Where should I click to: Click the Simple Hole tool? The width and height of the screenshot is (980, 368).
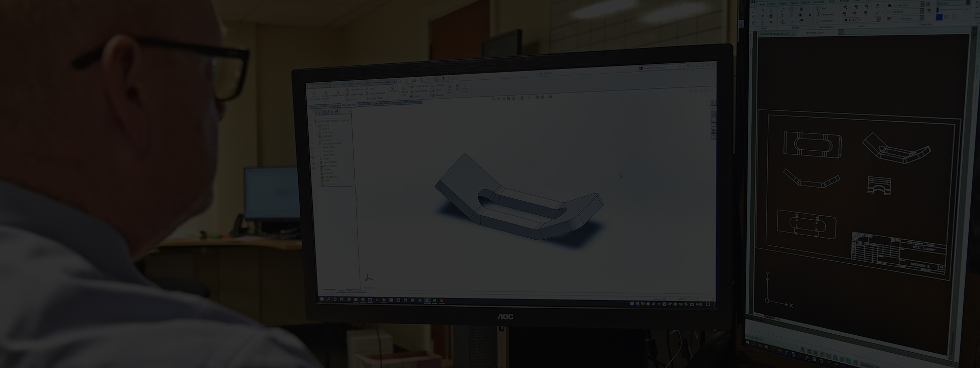419,91
